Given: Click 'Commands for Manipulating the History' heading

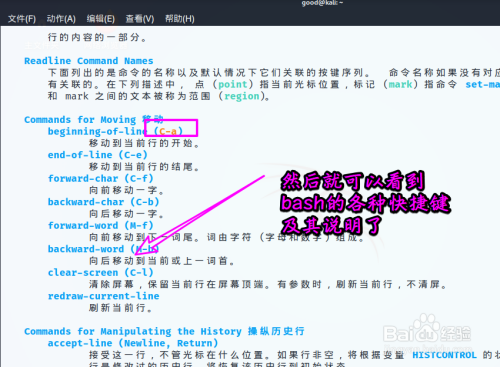Looking at the screenshot, I should [133, 331].
